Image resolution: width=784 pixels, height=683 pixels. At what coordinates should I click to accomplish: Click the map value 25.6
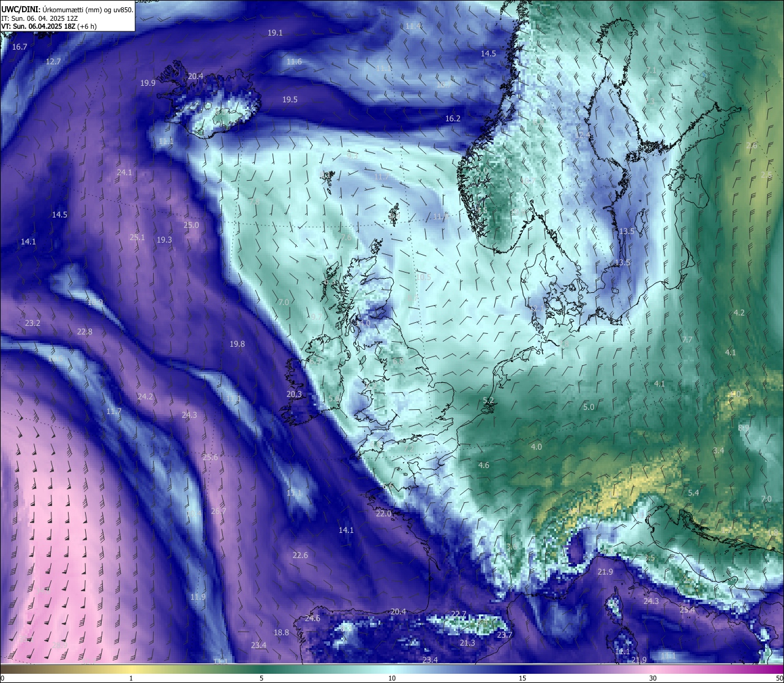click(x=210, y=458)
